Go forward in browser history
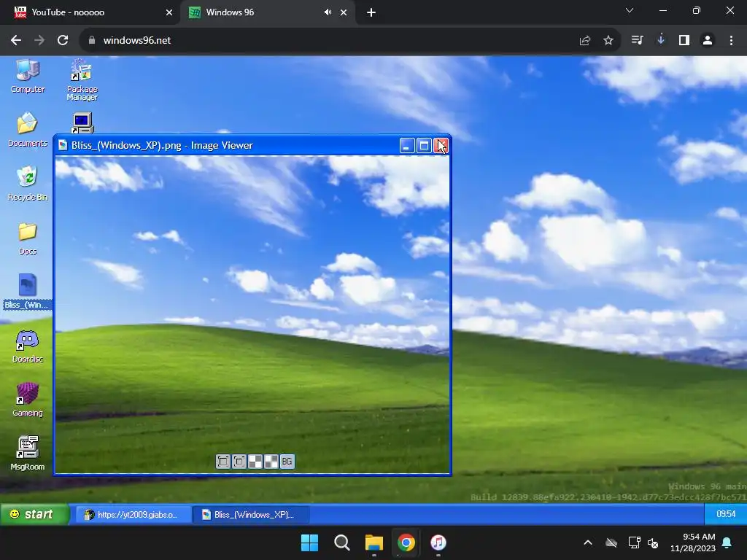The width and height of the screenshot is (747, 560). point(39,41)
